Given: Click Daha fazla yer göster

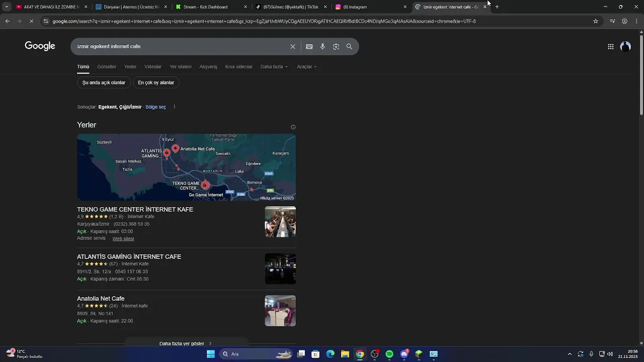Looking at the screenshot, I should click(186, 343).
